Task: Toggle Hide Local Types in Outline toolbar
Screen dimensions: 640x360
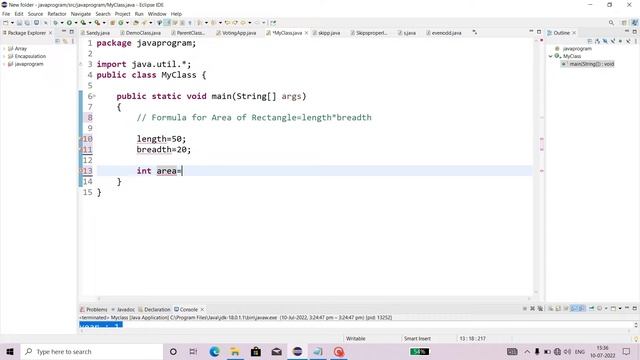Action: [x=629, y=41]
